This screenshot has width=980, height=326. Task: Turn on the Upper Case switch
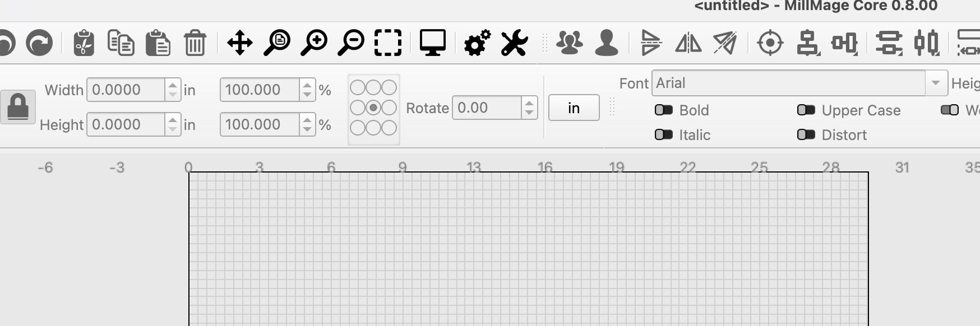[806, 110]
